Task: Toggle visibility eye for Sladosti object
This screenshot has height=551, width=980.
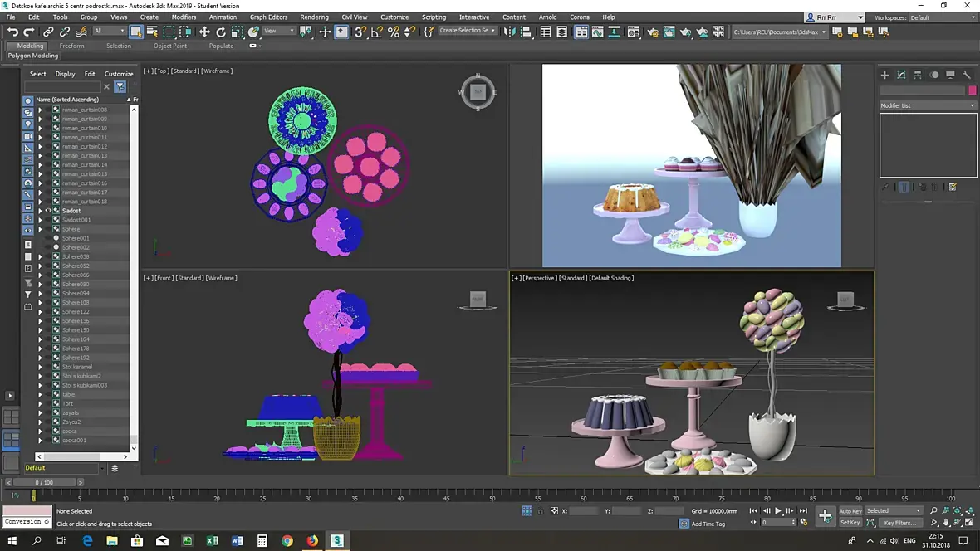Action: click(x=48, y=211)
